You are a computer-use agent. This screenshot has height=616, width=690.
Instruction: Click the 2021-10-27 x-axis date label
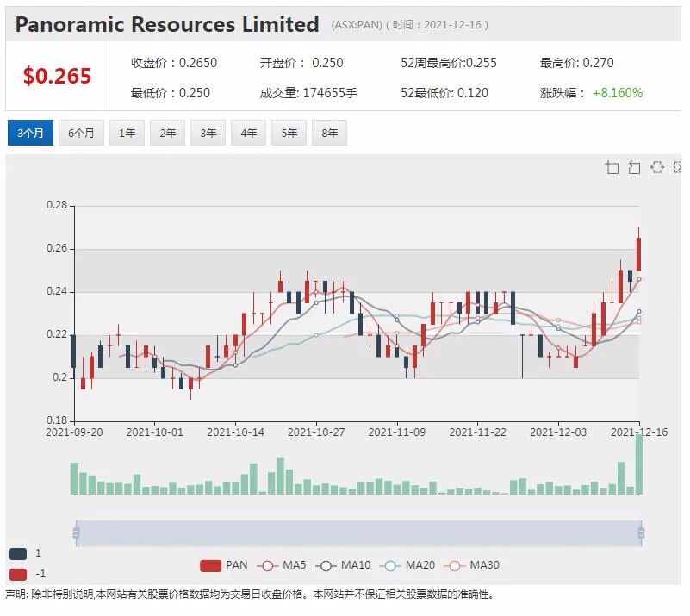click(x=316, y=432)
